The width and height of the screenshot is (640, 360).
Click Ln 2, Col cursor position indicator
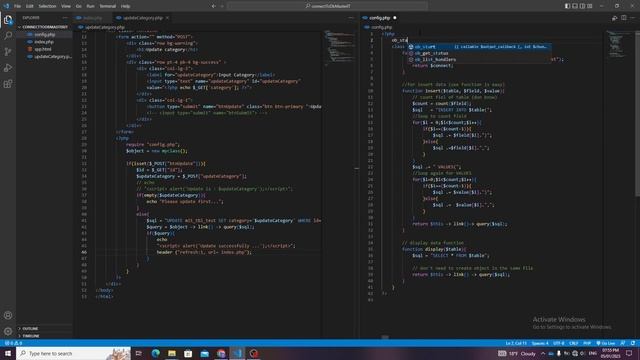(x=516, y=343)
